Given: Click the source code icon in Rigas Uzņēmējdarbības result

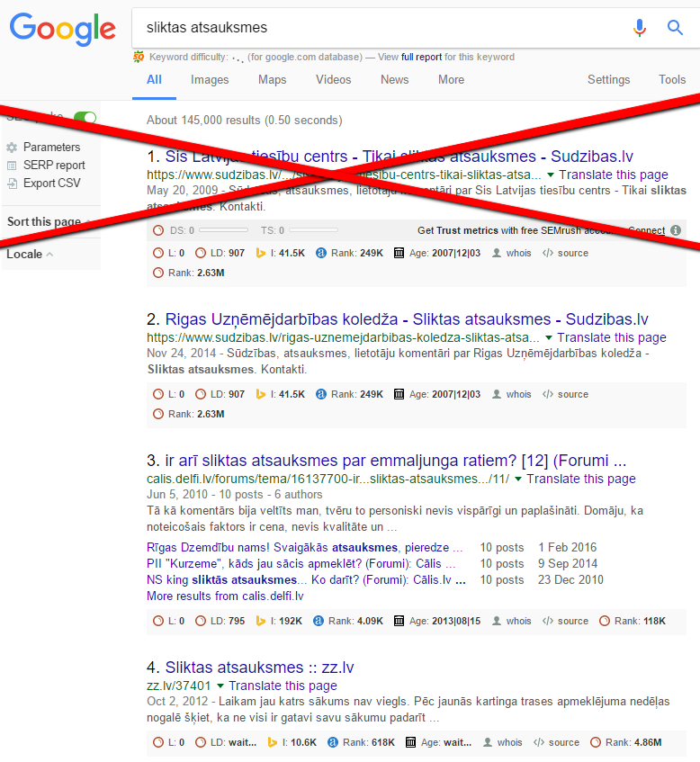Looking at the screenshot, I should (548, 394).
